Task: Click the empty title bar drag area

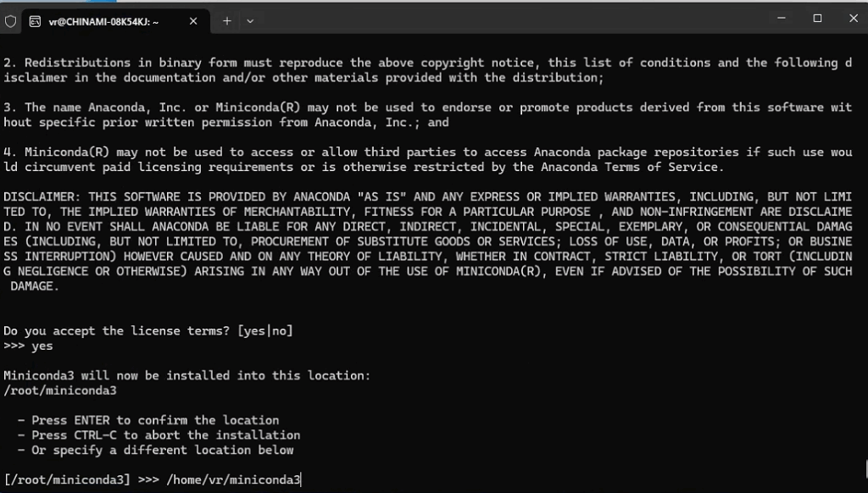Action: pos(509,19)
